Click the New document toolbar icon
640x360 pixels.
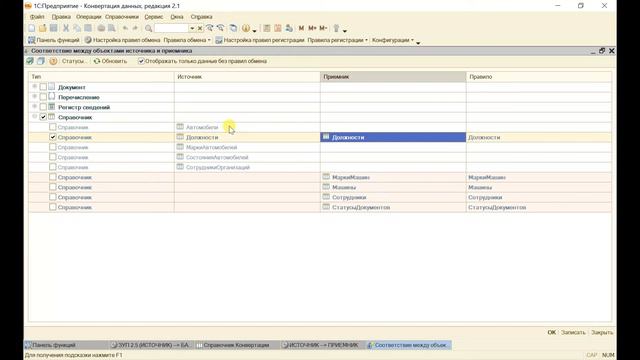[31, 28]
